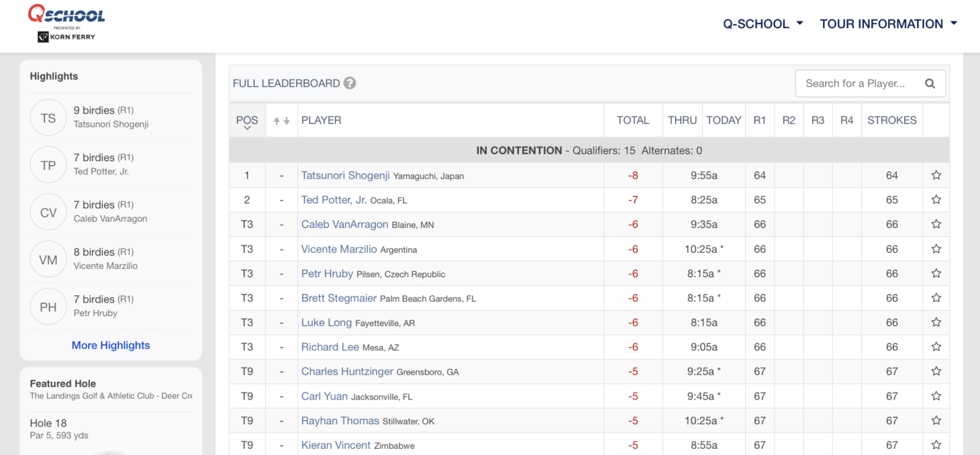
Task: Sort by the POS column chevron
Action: point(247,128)
